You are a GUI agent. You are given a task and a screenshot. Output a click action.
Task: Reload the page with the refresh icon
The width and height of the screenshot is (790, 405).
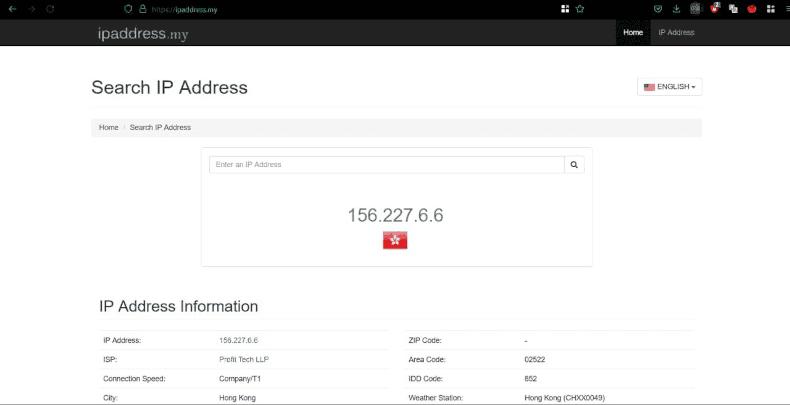coord(50,9)
